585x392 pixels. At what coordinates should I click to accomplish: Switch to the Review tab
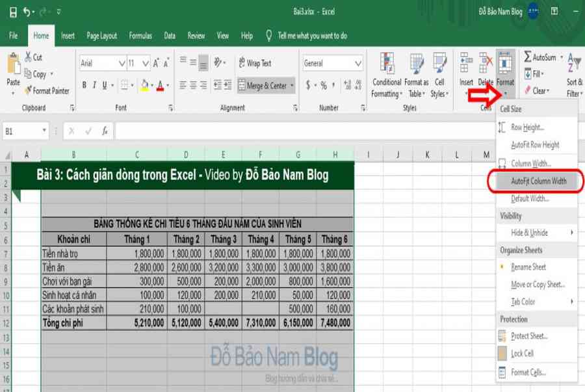[196, 36]
